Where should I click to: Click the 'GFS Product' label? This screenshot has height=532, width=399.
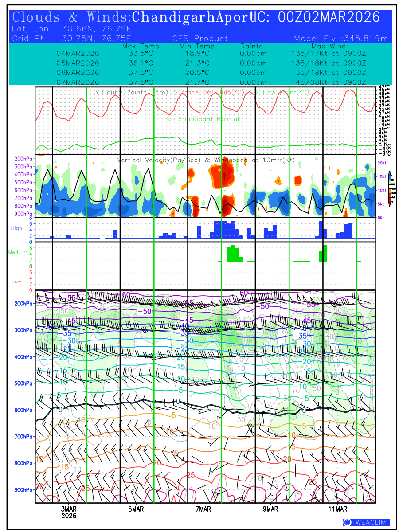(x=200, y=39)
